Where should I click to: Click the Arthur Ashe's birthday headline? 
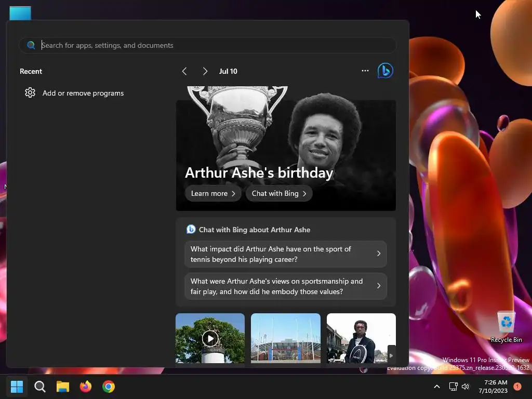coord(259,172)
